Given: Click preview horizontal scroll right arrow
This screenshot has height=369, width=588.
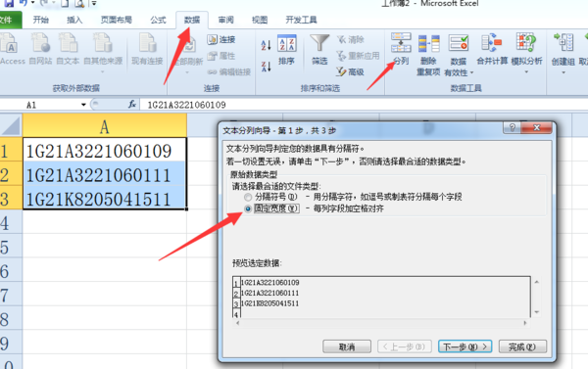Looking at the screenshot, I should 525,323.
